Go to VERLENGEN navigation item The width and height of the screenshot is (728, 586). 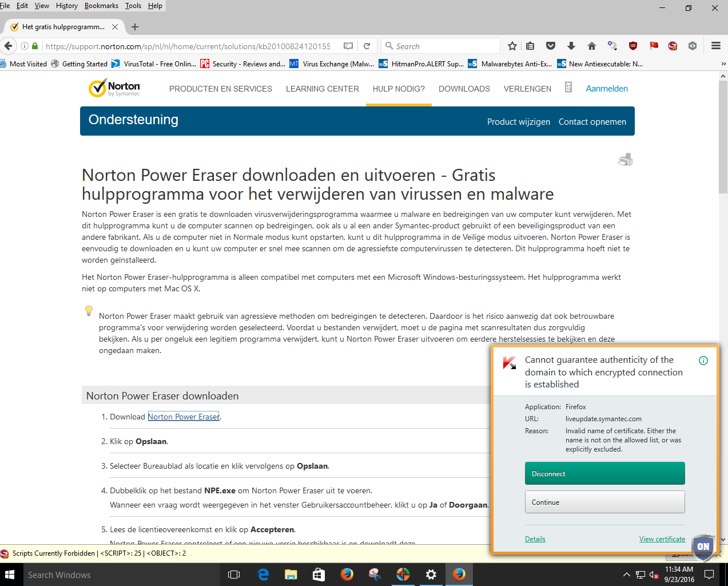click(x=527, y=89)
